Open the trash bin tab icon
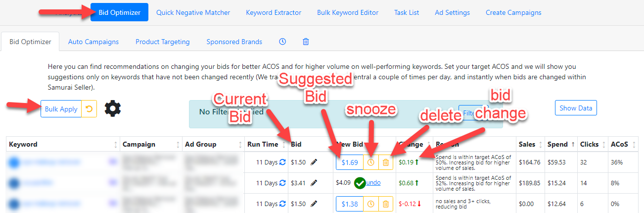This screenshot has height=213, width=644. [x=306, y=42]
